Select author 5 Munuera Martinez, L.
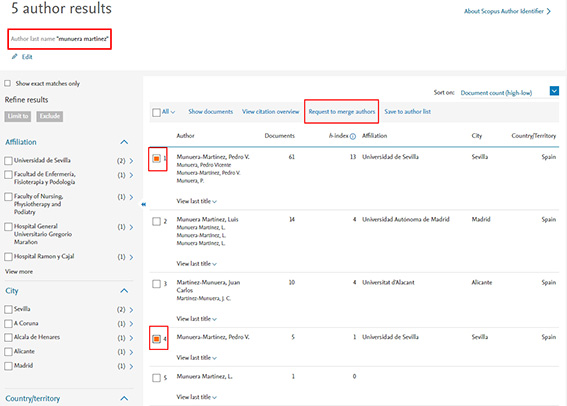The image size is (567, 406). 156,378
